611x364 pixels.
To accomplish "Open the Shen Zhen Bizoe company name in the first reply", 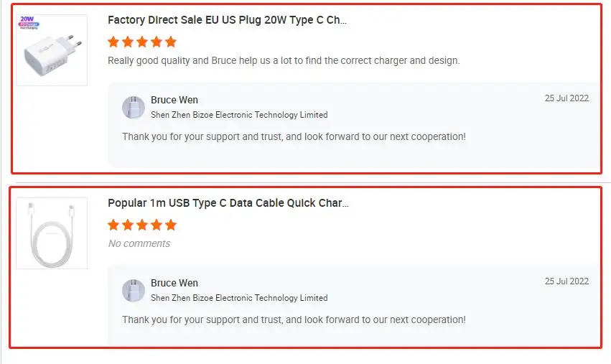I will coord(239,115).
